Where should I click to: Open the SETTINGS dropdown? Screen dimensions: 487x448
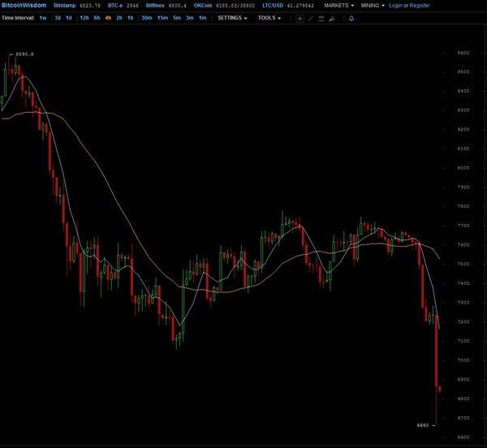pyautogui.click(x=232, y=18)
